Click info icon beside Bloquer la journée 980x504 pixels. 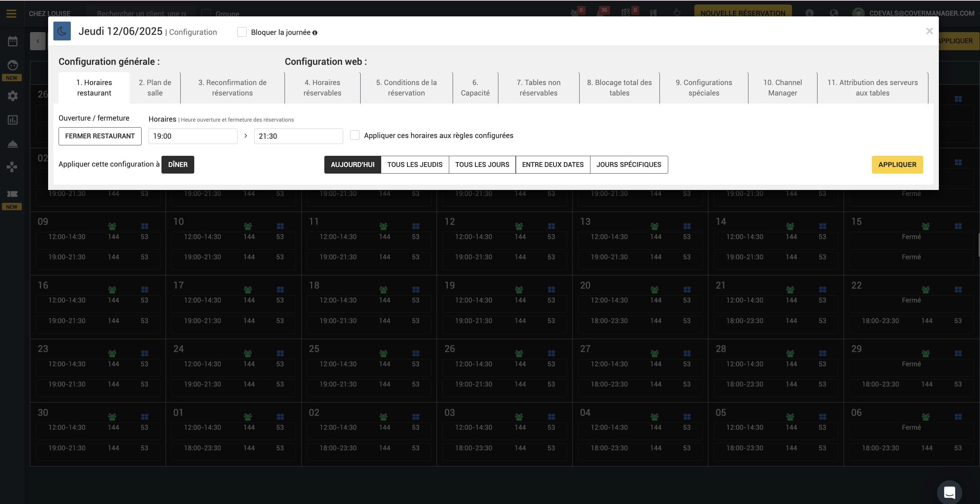point(315,33)
